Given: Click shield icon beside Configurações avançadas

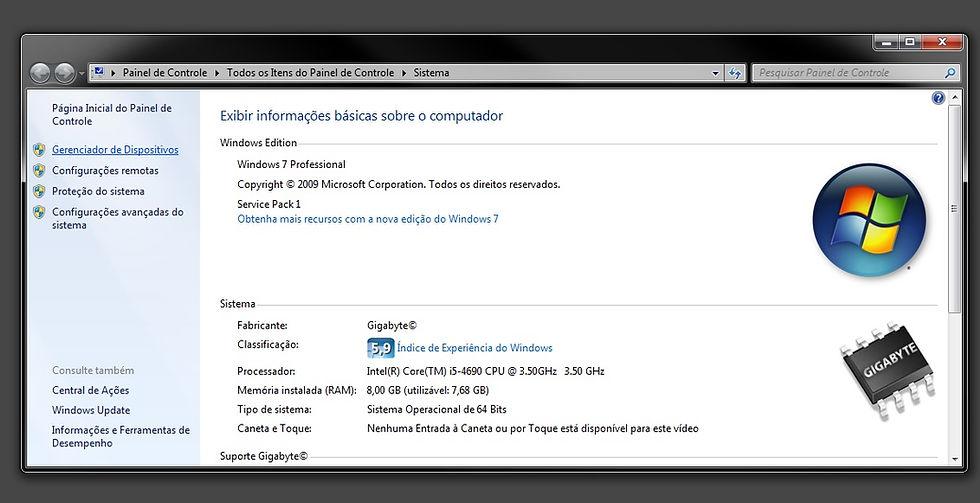Looking at the screenshot, I should [x=39, y=212].
